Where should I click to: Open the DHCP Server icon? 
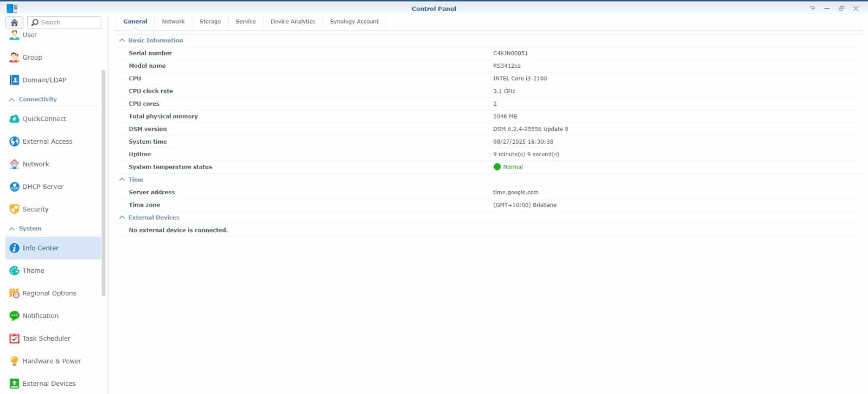(x=15, y=187)
